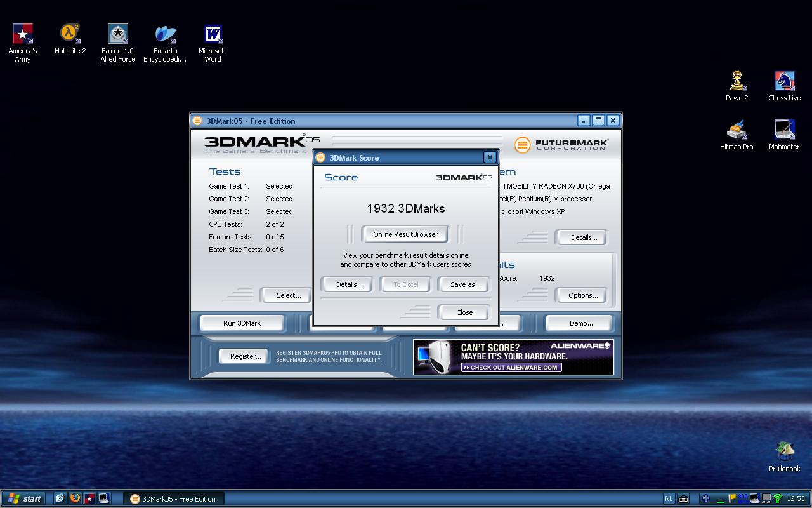Image resolution: width=812 pixels, height=508 pixels.
Task: Click the Save as... button
Action: click(465, 284)
